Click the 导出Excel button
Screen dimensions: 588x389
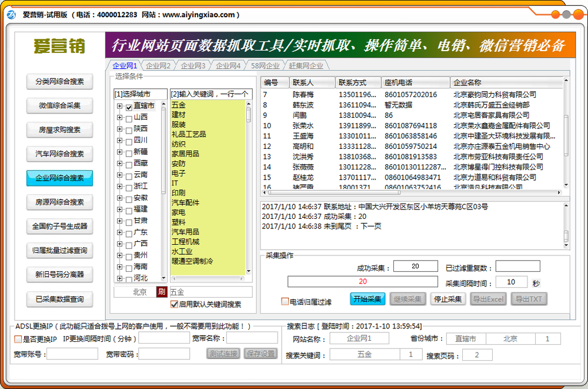488,300
